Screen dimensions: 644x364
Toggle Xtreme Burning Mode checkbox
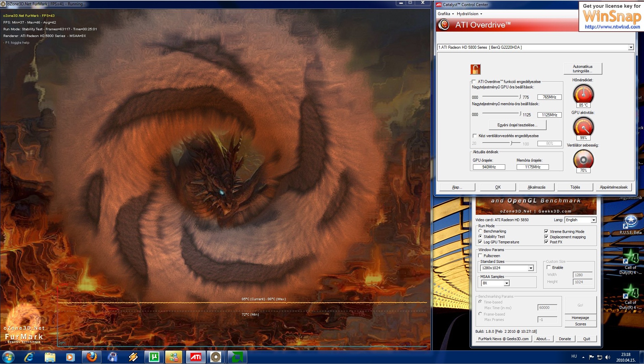tap(546, 231)
